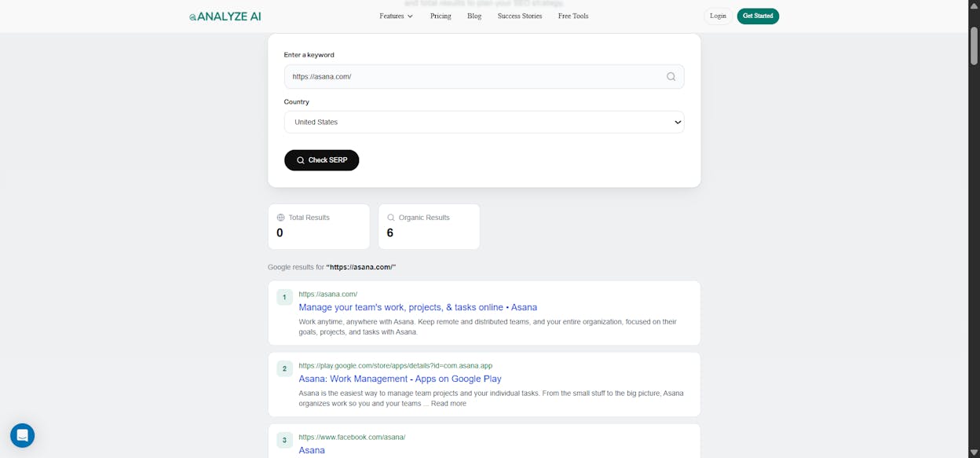Click the description 'Asana is the easiest way'
980x458 pixels.
click(x=491, y=398)
